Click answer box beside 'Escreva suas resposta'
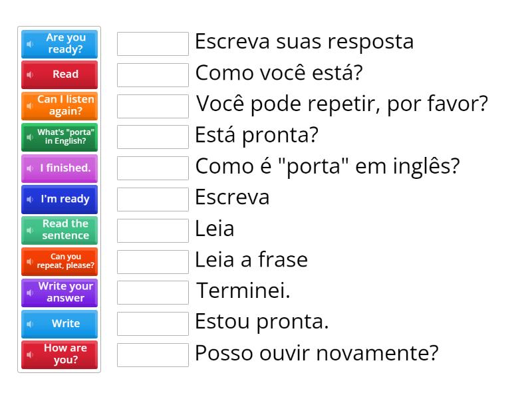 click(153, 44)
